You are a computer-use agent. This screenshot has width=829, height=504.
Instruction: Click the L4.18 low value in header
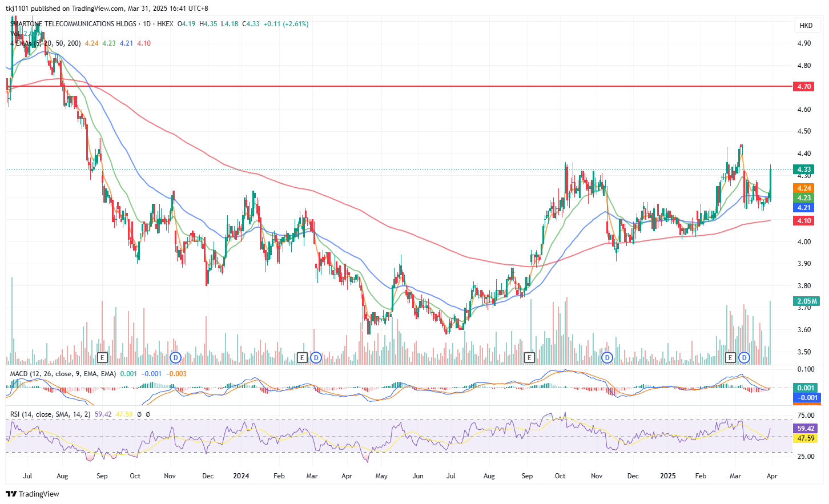click(x=230, y=24)
